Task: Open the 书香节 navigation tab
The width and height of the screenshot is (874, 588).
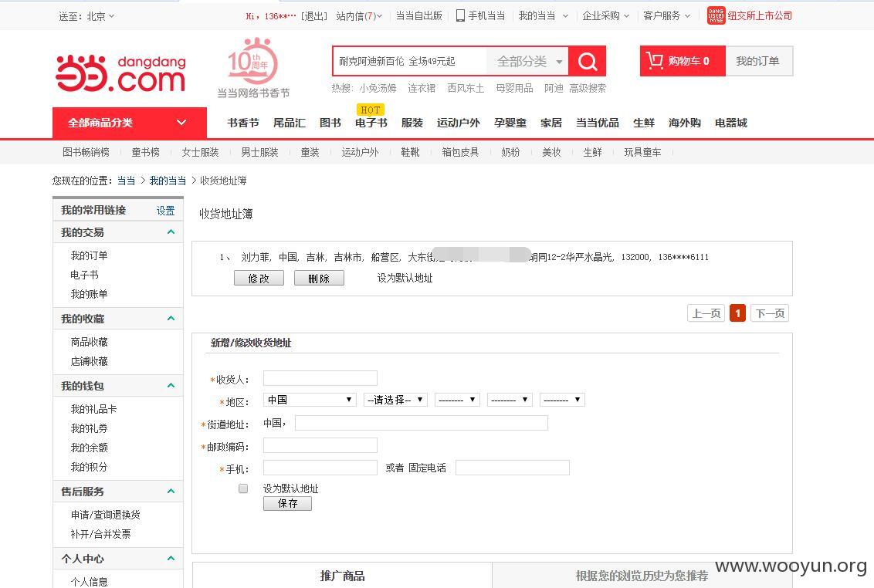Action: 243,123
